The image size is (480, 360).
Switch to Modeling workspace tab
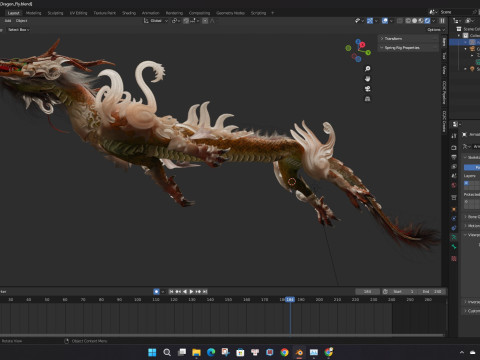coord(34,13)
